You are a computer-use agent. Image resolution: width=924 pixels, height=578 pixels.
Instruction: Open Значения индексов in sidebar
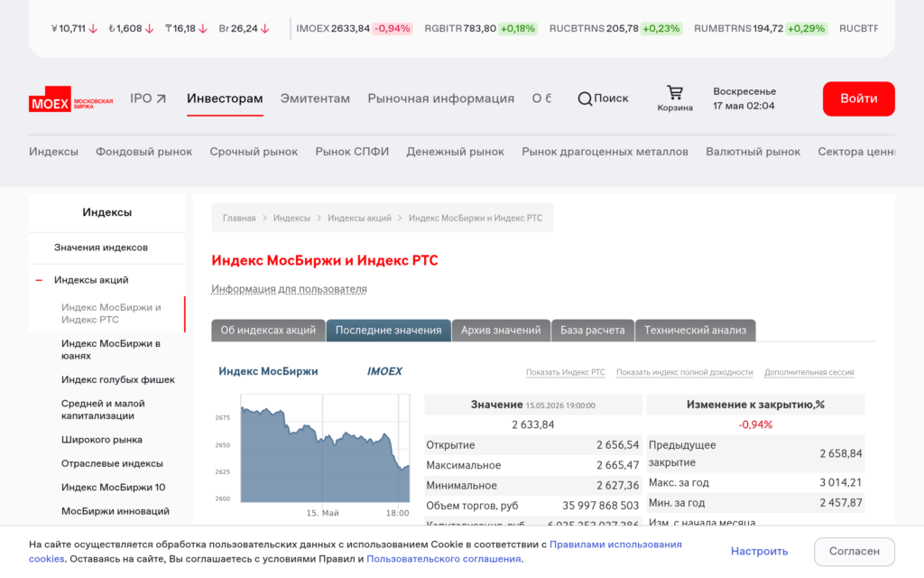[x=101, y=247]
